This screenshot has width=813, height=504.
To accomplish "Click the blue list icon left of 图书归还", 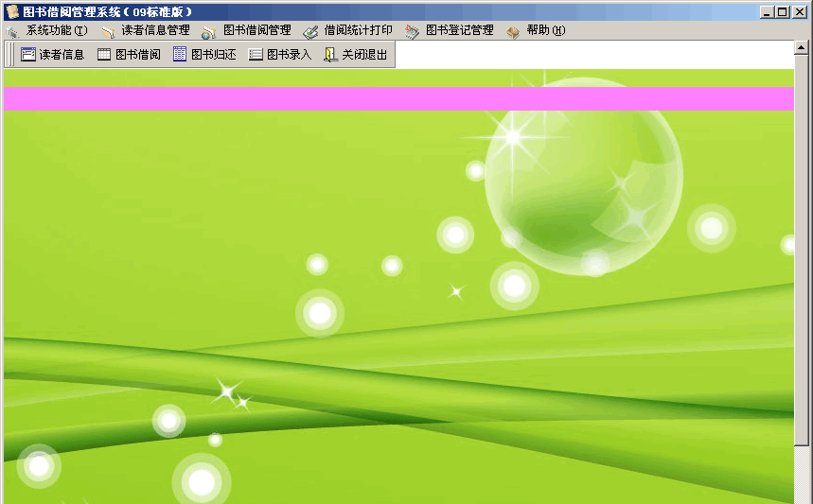I will click(180, 54).
